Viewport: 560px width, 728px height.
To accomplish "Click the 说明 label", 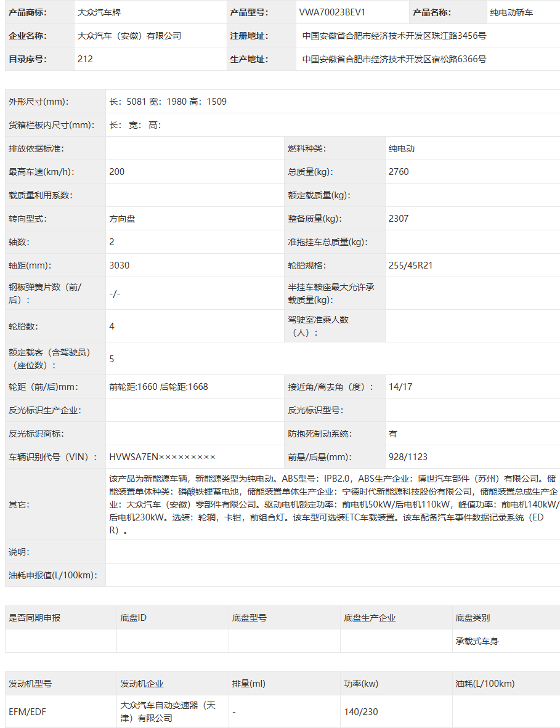I will tap(19, 552).
